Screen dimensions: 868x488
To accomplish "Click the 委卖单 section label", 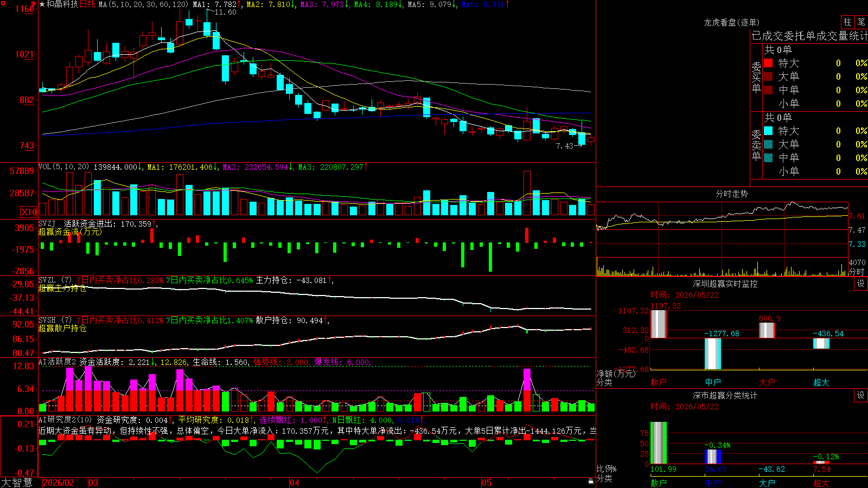I will tap(756, 145).
